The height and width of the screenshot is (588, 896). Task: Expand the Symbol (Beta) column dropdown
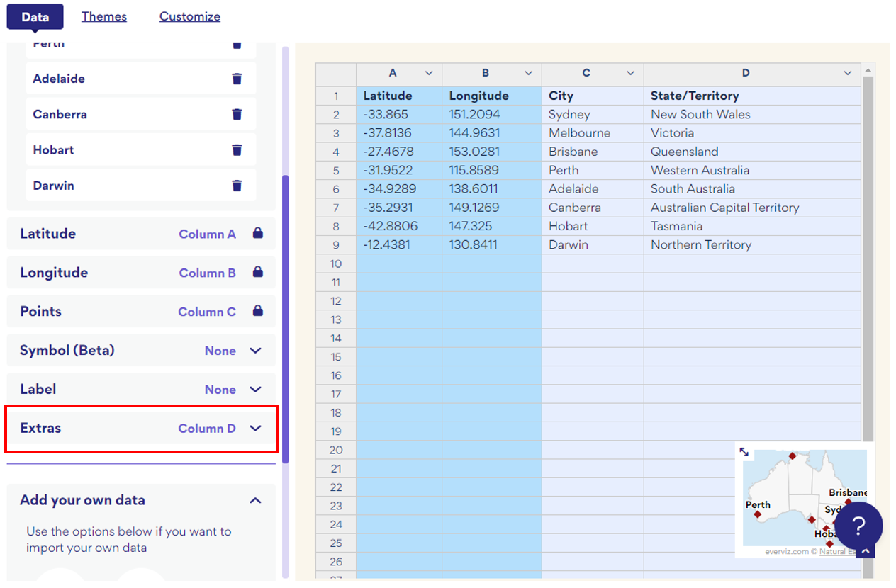click(256, 350)
